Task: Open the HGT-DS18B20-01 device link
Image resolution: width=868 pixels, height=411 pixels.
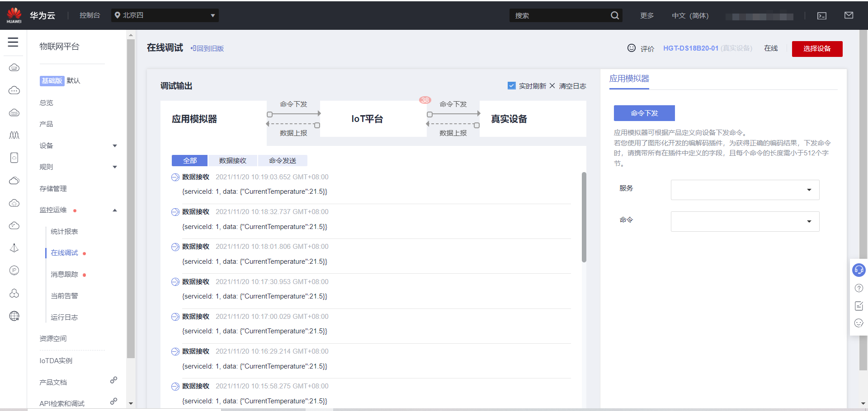Action: pos(691,48)
